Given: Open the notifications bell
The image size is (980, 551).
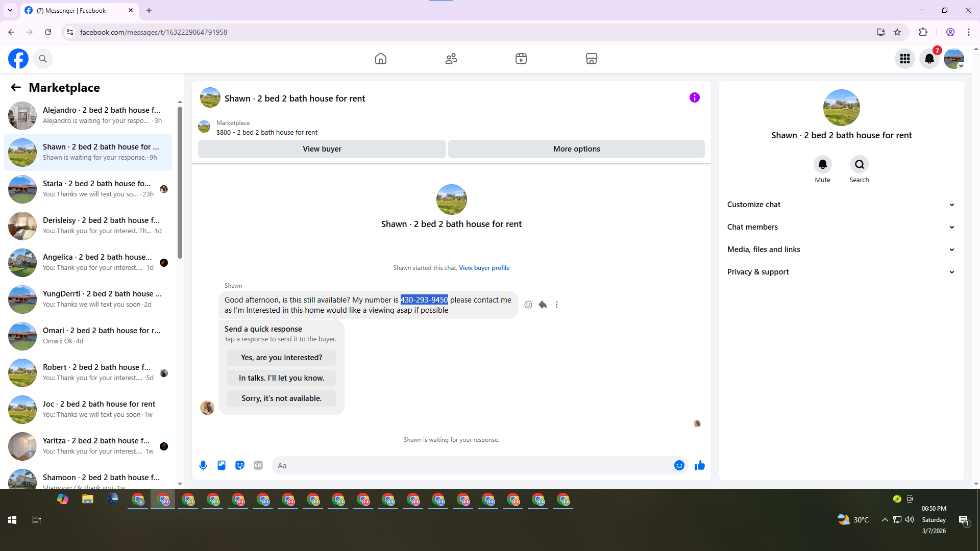Looking at the screenshot, I should click(x=929, y=59).
